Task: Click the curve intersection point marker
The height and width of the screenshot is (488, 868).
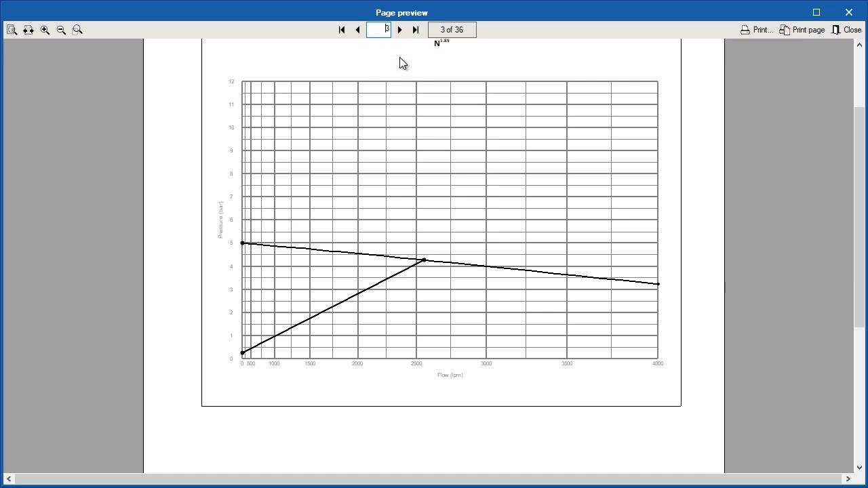Action: 424,260
